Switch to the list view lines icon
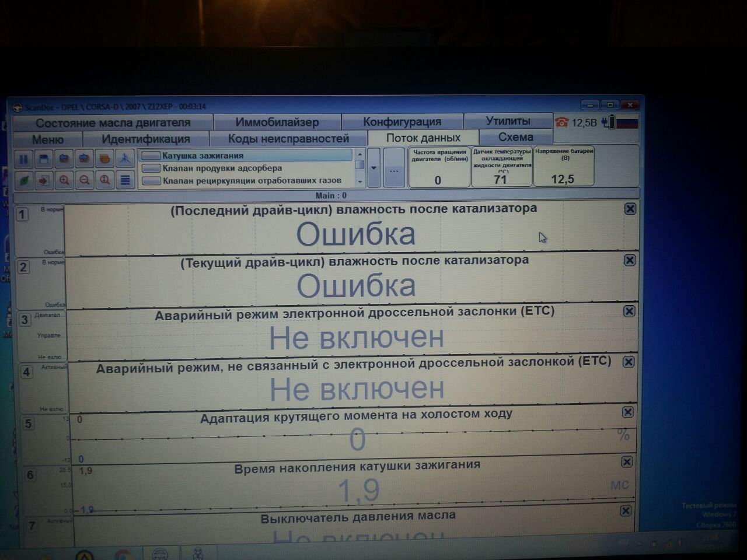 pyautogui.click(x=125, y=180)
